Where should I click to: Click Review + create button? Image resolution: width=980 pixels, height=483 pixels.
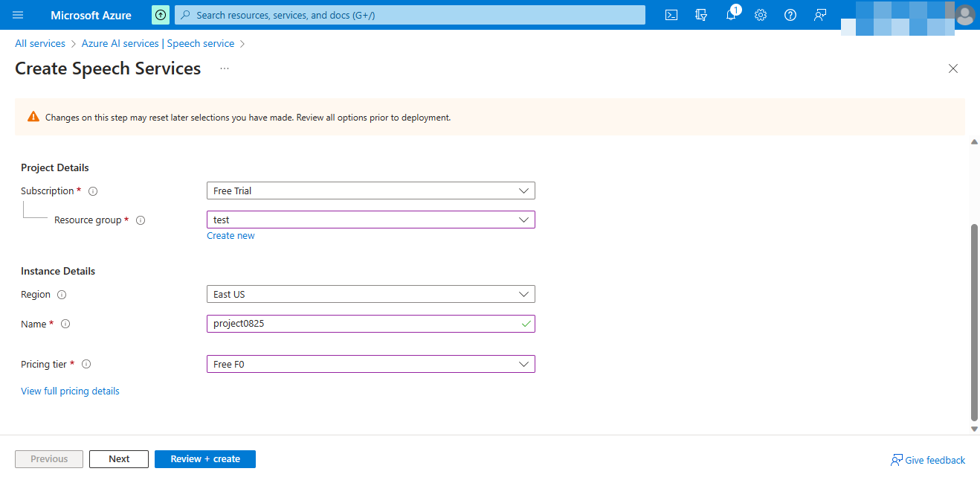(204, 459)
